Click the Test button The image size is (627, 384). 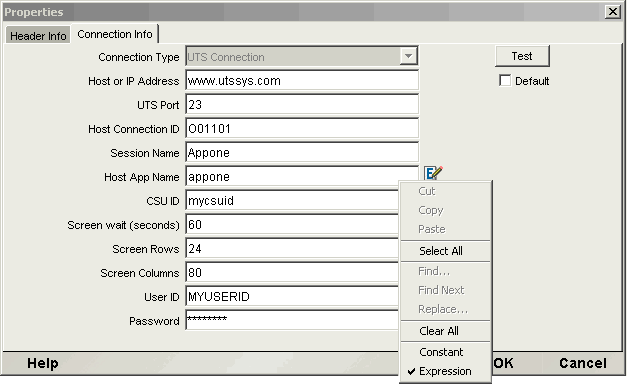pos(522,56)
